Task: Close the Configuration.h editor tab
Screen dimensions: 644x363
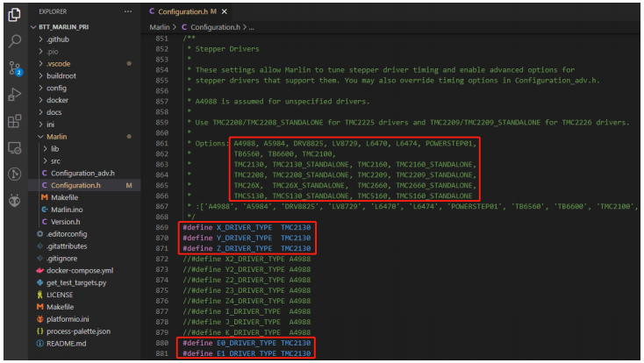Action: point(225,11)
